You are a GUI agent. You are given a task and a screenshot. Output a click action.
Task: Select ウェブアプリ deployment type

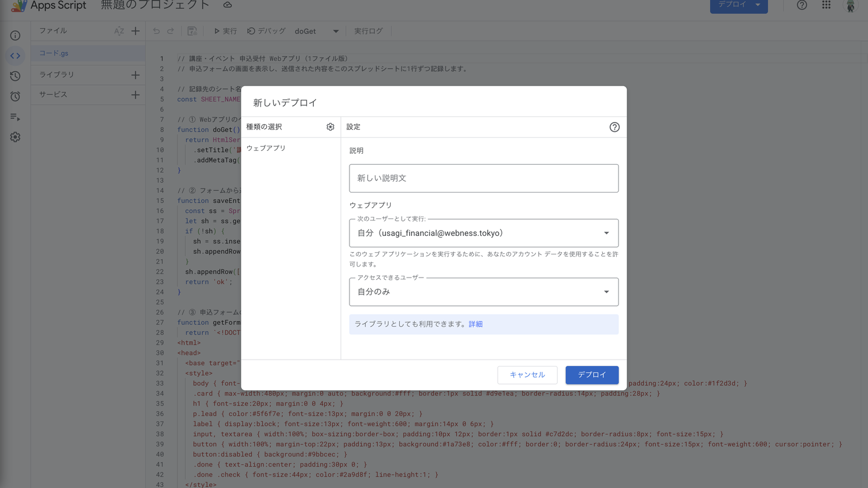click(x=266, y=149)
